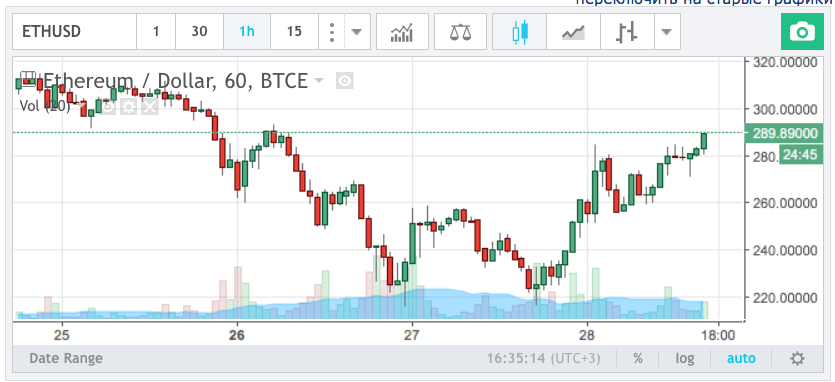This screenshot has height=382, width=835.
Task: Click the 26 date label on time axis
Action: click(237, 336)
